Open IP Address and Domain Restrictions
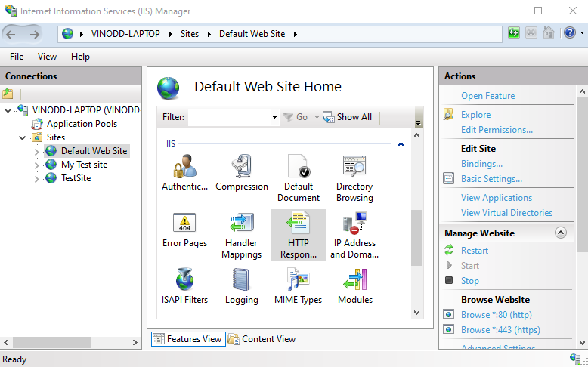The image size is (588, 367). click(354, 223)
